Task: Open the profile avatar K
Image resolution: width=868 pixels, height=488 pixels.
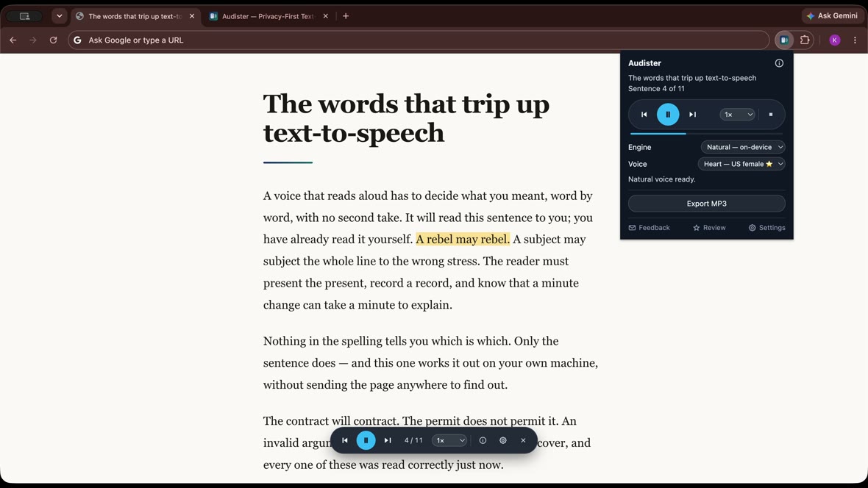Action: pos(834,40)
